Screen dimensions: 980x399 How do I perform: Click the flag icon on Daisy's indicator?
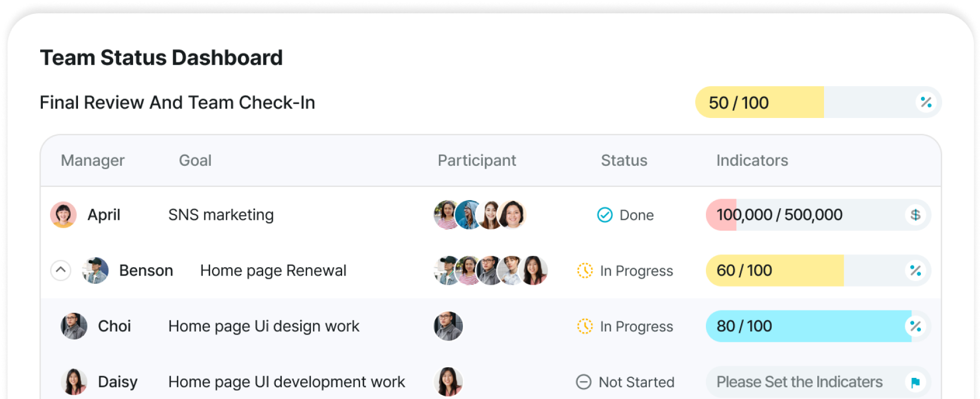coord(915,382)
